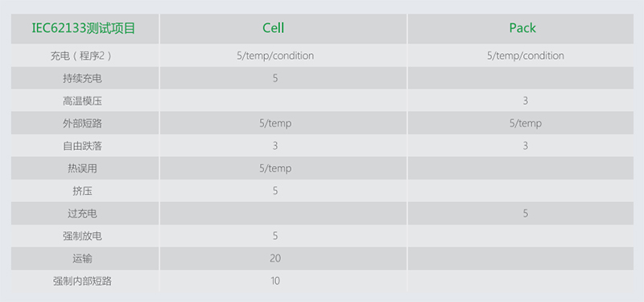The image size is (644, 302).
Task: Select the 自由跌落 row label
Action: [x=82, y=147]
